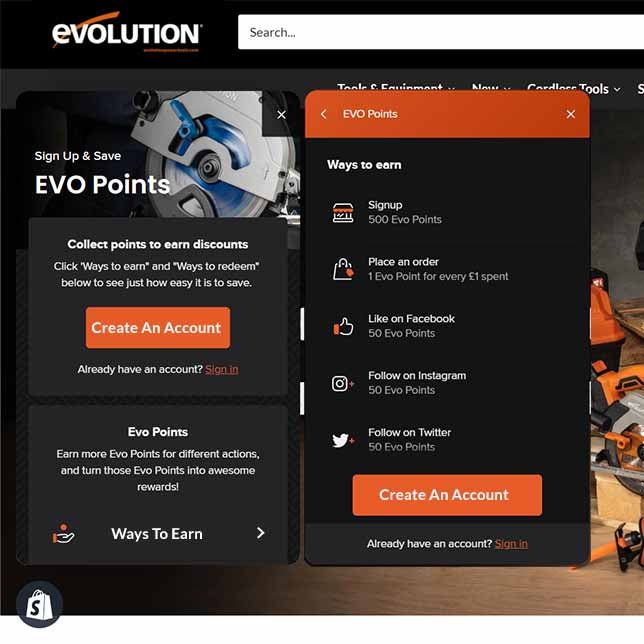Expand the Ways To Earn chevron

click(x=260, y=533)
